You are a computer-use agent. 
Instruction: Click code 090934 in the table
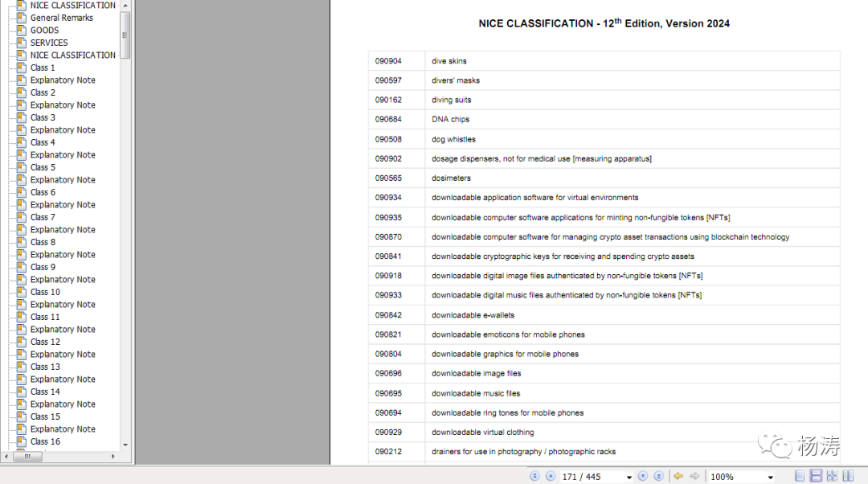click(388, 198)
